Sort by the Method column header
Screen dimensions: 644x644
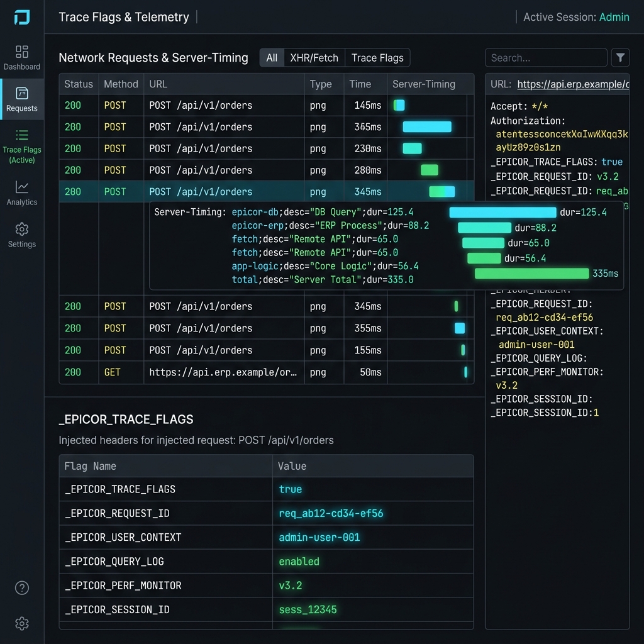[x=121, y=84]
